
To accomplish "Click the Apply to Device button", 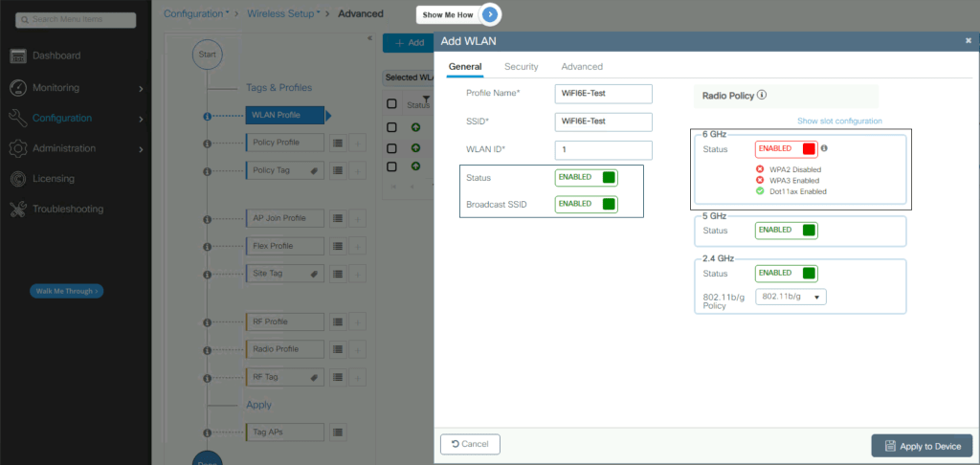I will 921,445.
